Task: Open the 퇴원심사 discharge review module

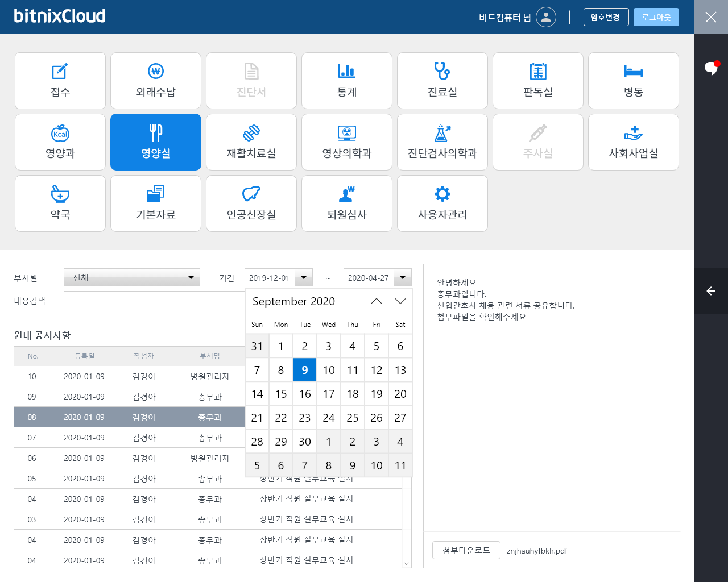Action: pyautogui.click(x=347, y=203)
